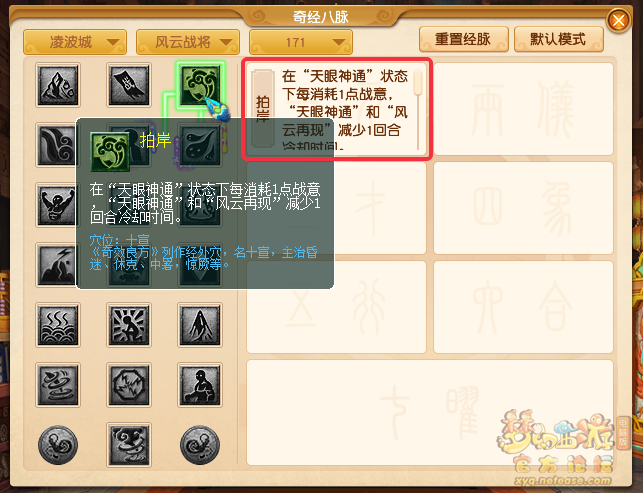The height and width of the screenshot is (493, 643).
Task: Choose the flexing strongman skill icon
Action: point(57,205)
